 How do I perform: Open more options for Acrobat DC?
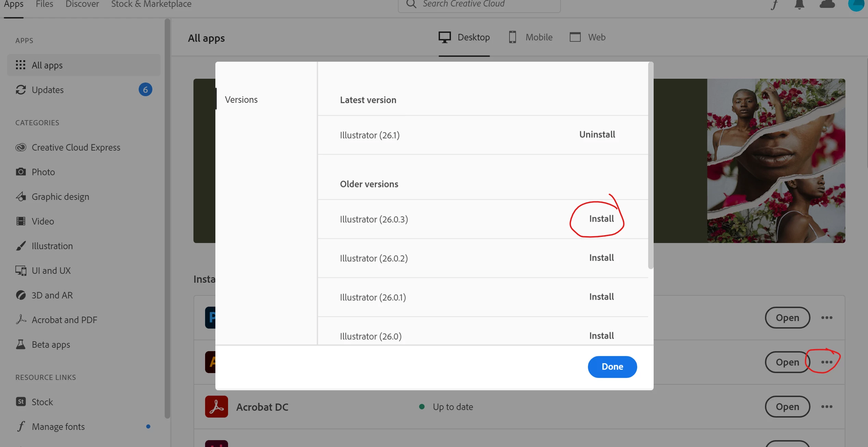827,407
